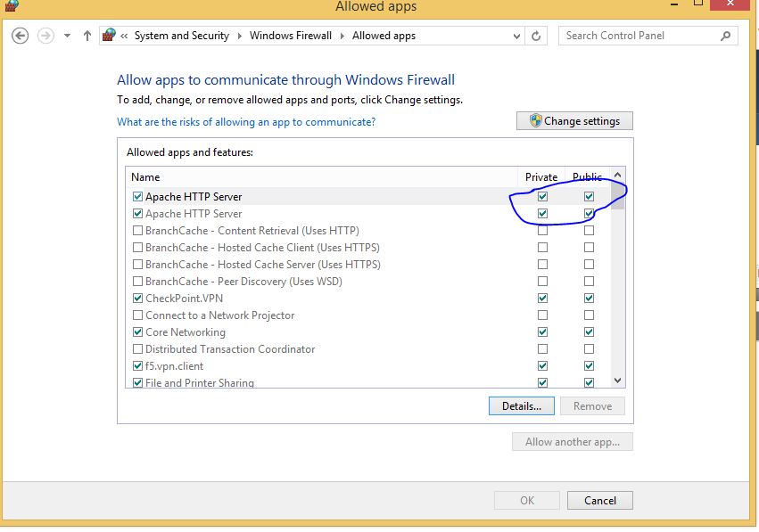The image size is (759, 532).
Task: Uncheck the CheckPoint.VPN name checkbox
Action: [137, 299]
